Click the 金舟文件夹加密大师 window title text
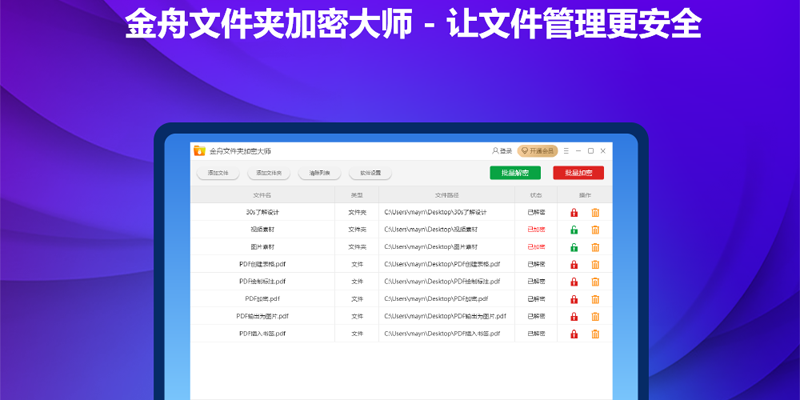The width and height of the screenshot is (800, 400). pyautogui.click(x=240, y=151)
